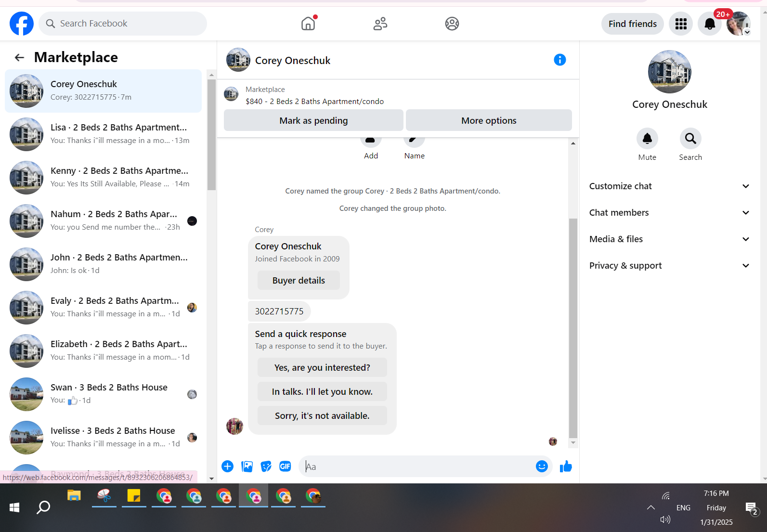767x532 pixels.
Task: Open the Facebook home feed icon
Action: 308,23
